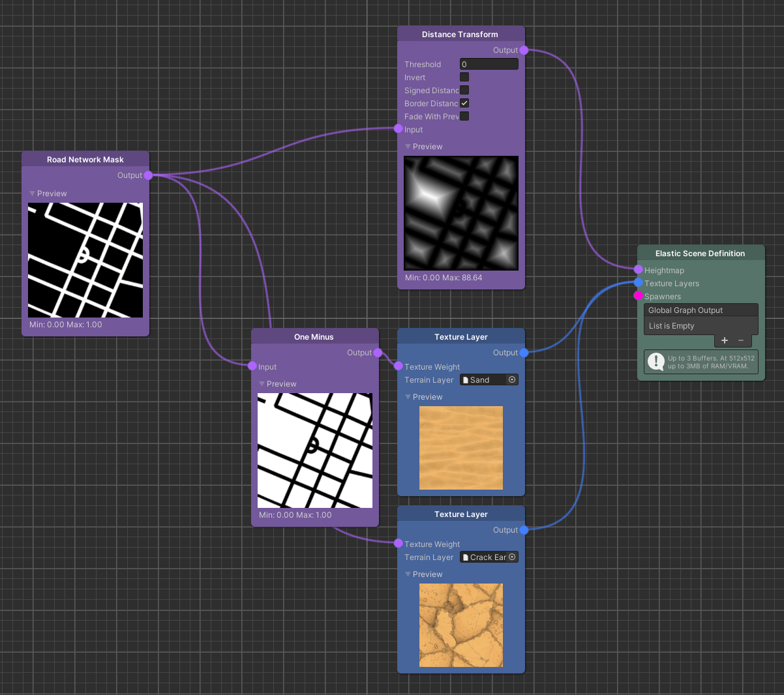Click the Threshold value field
Screen dimensions: 784x695
pos(489,65)
